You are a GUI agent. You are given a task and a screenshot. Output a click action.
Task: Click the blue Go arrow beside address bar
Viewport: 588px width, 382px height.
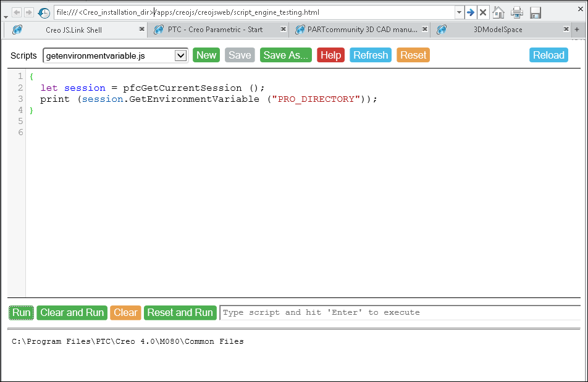click(x=470, y=12)
